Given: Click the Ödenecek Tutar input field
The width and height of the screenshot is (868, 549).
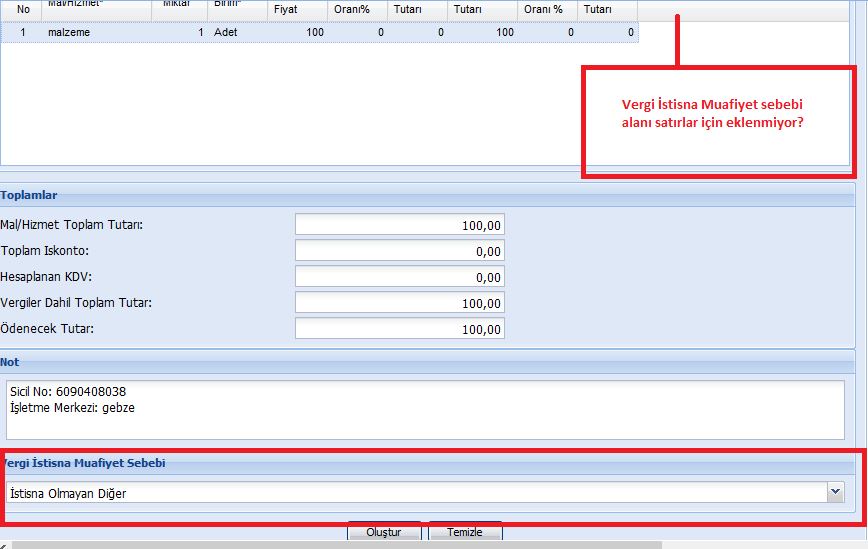Looking at the screenshot, I should point(400,329).
